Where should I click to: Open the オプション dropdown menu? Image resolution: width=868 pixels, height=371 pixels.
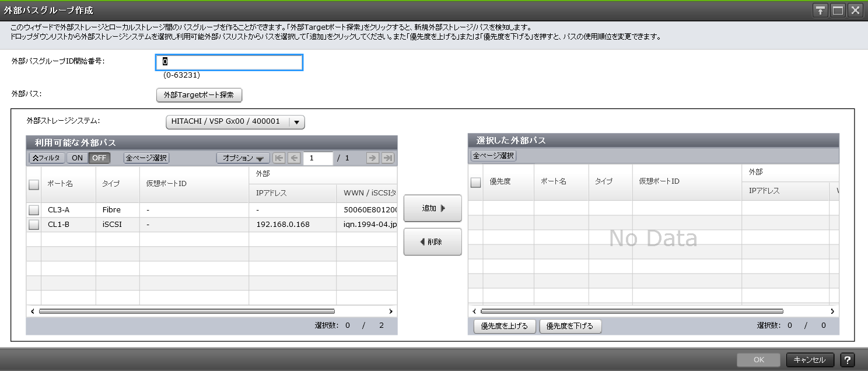tap(243, 157)
